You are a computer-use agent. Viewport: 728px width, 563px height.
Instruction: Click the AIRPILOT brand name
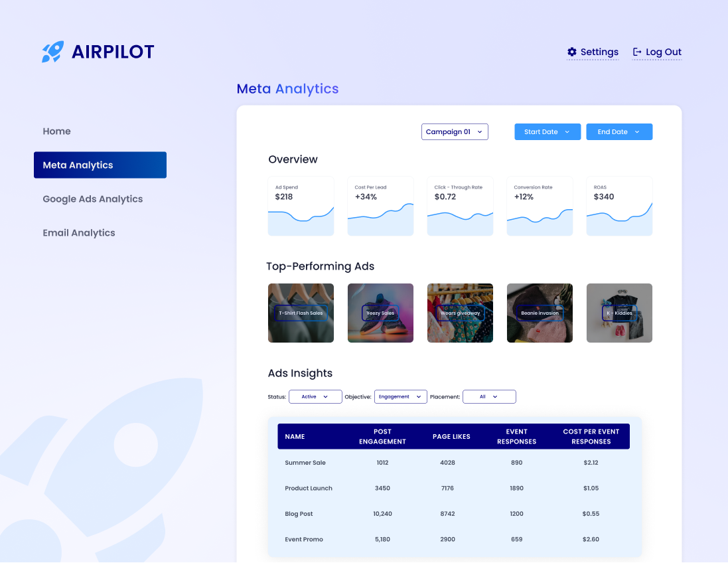pos(113,52)
